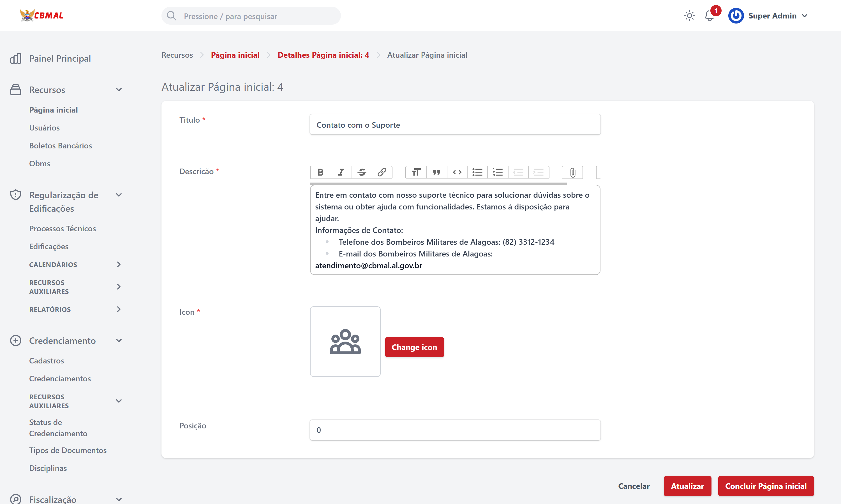Create a bulleted list in the editor
Image resolution: width=841 pixels, height=504 pixels.
click(x=477, y=172)
